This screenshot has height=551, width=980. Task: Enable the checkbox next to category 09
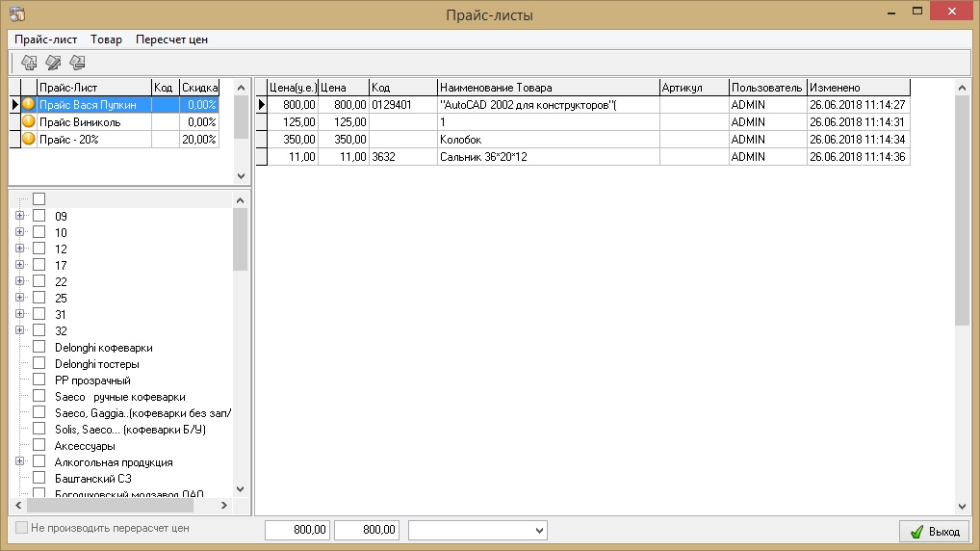click(39, 216)
